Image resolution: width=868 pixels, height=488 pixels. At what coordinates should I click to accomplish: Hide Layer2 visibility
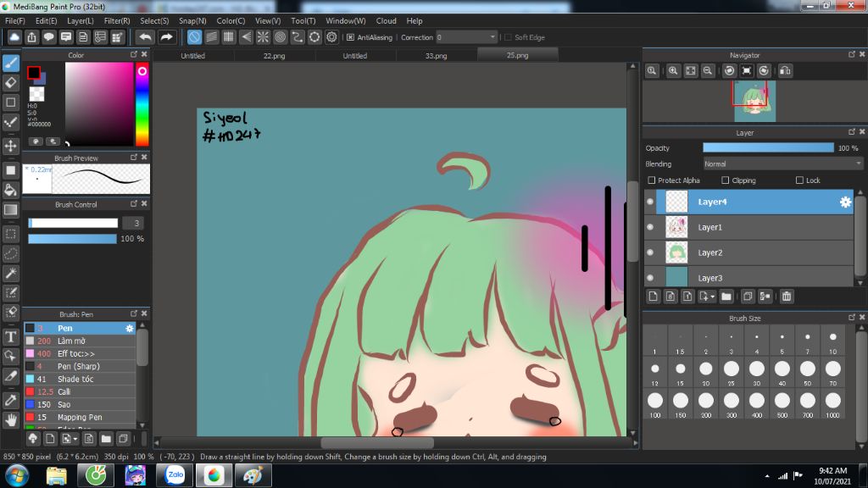650,252
